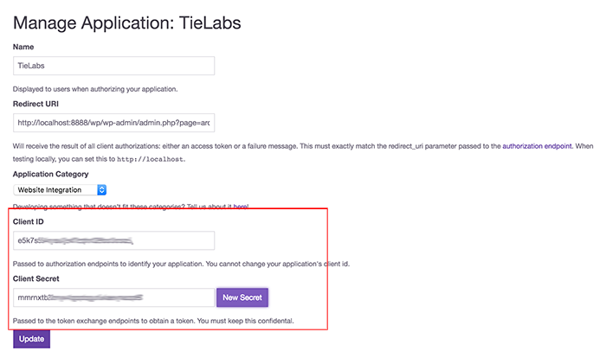Click the Client Secret label
The height and width of the screenshot is (364, 606).
point(36,278)
